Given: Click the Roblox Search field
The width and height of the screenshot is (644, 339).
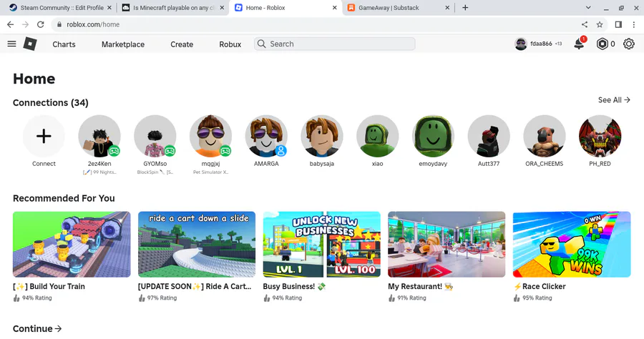Looking at the screenshot, I should pyautogui.click(x=334, y=44).
